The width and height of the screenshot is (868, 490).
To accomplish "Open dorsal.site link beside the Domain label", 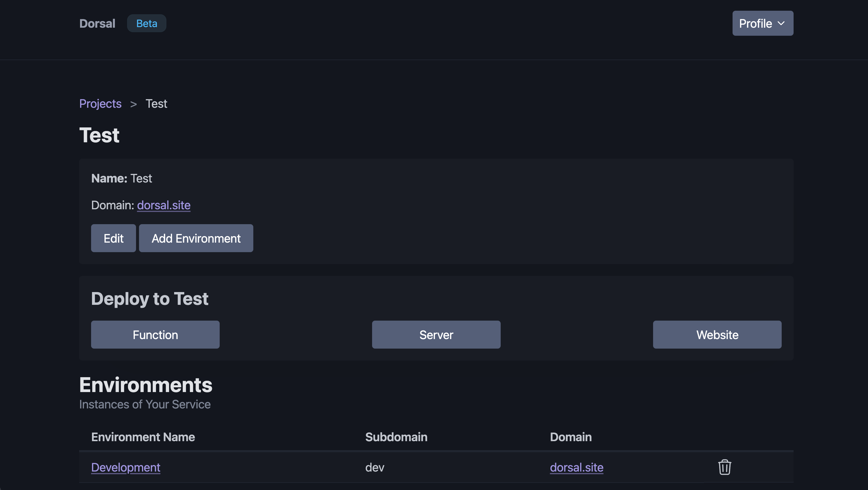I will coord(164,205).
